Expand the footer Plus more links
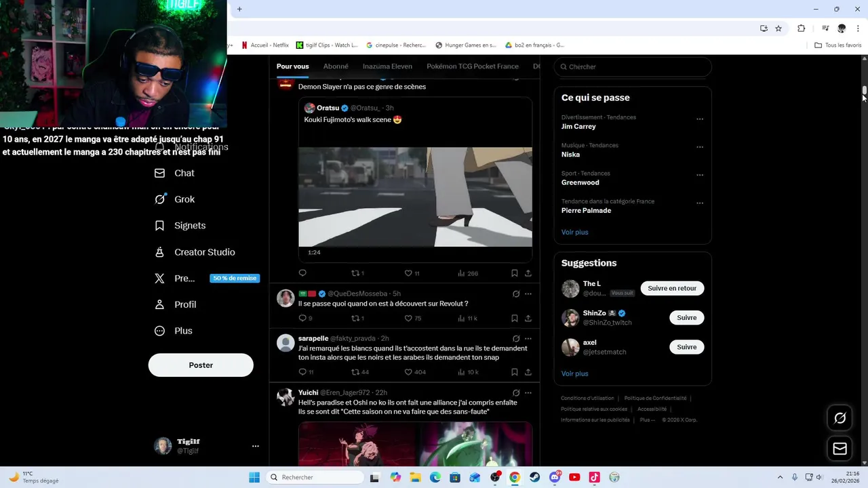 pos(648,420)
